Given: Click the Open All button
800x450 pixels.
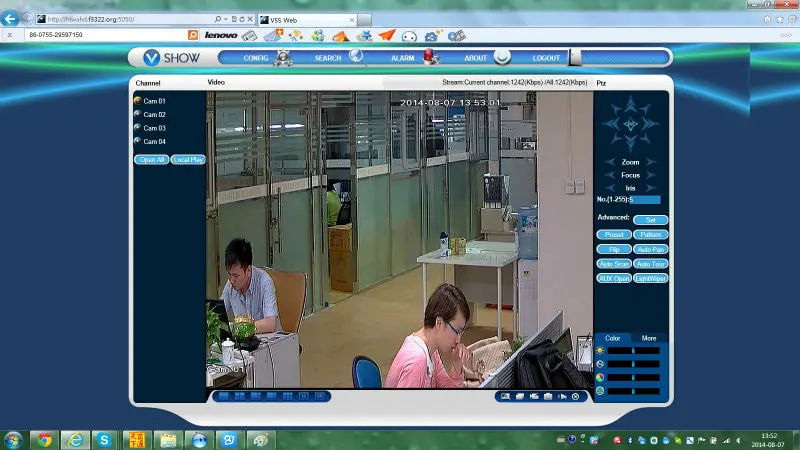Looking at the screenshot, I should [152, 160].
